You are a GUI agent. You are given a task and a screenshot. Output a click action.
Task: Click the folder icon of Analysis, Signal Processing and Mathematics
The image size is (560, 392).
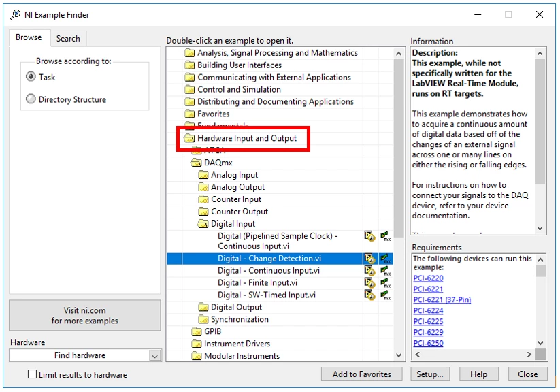(190, 53)
